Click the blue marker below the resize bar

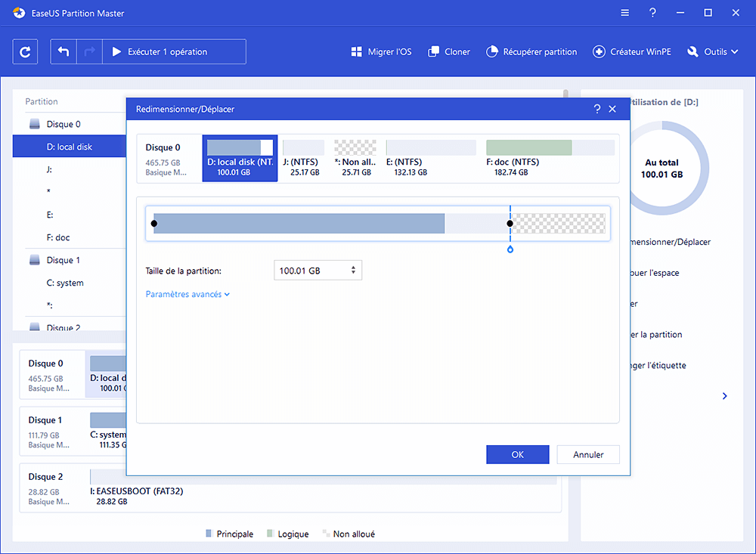click(x=510, y=249)
